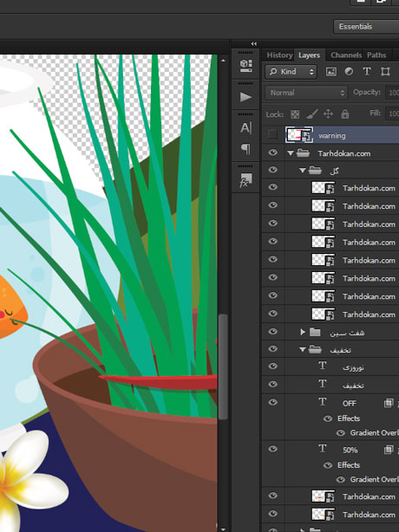Screen dimensions: 399x532
Task: Open the Actions panel play icon
Action: [x=245, y=97]
